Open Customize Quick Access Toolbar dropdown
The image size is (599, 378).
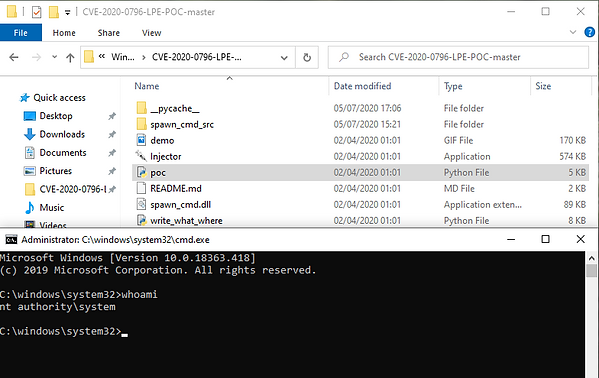click(x=68, y=13)
